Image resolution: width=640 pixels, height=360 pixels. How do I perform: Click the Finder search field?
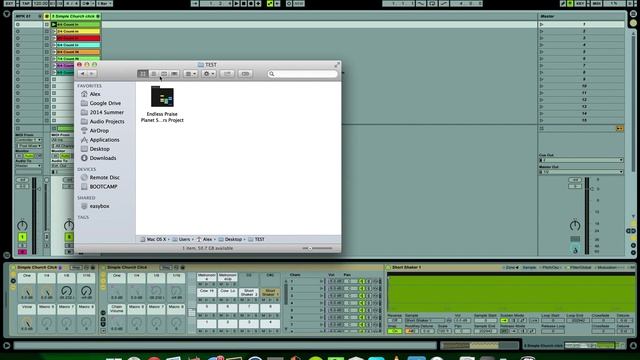pos(303,74)
